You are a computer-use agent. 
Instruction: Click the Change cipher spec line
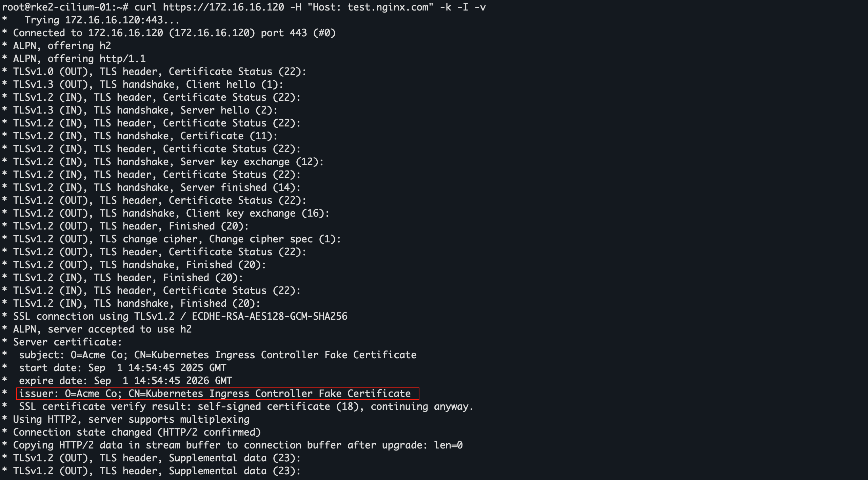[x=177, y=239]
